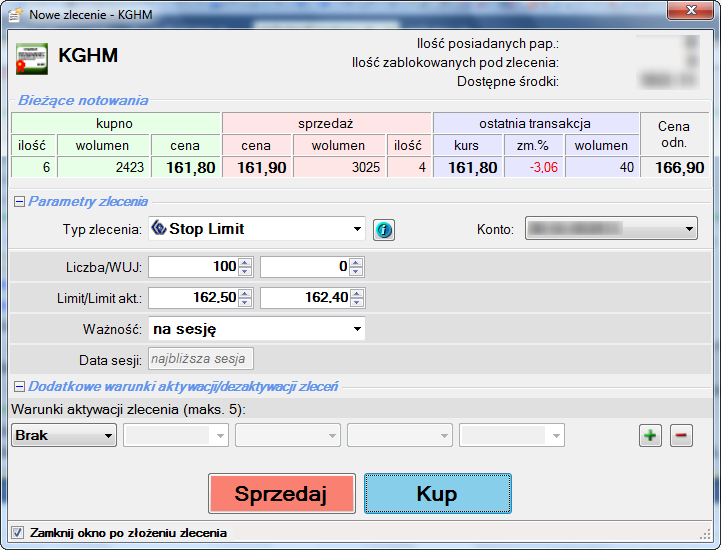Click the resize grip in the status bar
This screenshot has width=721, height=550.
pyautogui.click(x=705, y=534)
